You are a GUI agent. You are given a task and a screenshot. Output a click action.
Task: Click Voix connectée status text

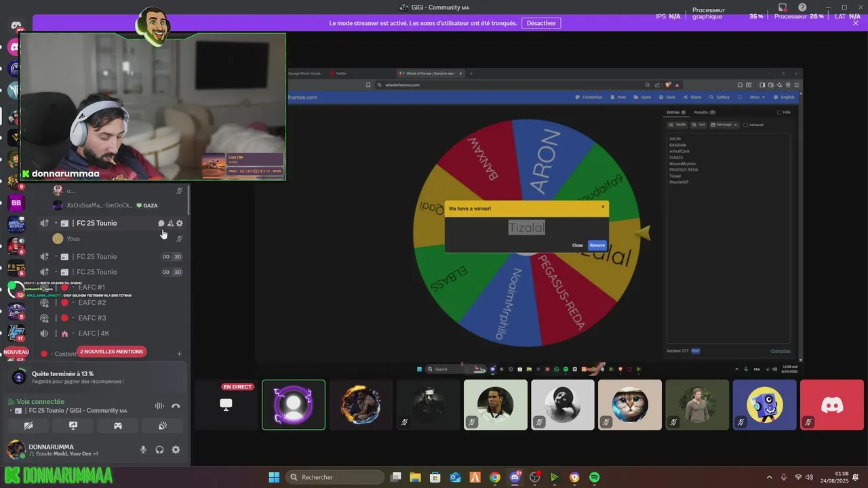click(x=41, y=401)
